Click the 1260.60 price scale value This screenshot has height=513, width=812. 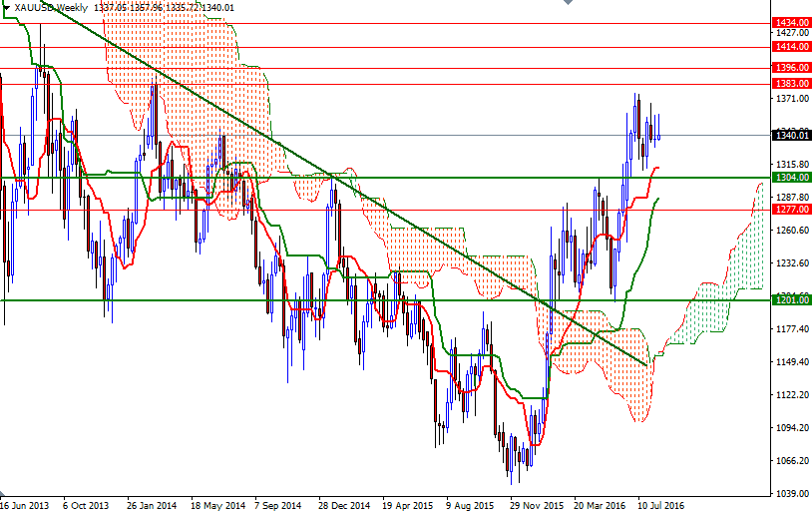792,231
